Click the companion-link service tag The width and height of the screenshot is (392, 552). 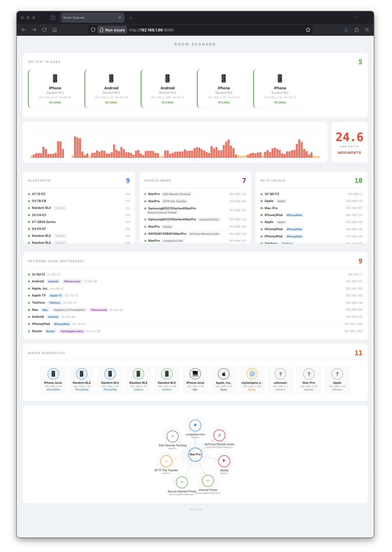click(173, 241)
